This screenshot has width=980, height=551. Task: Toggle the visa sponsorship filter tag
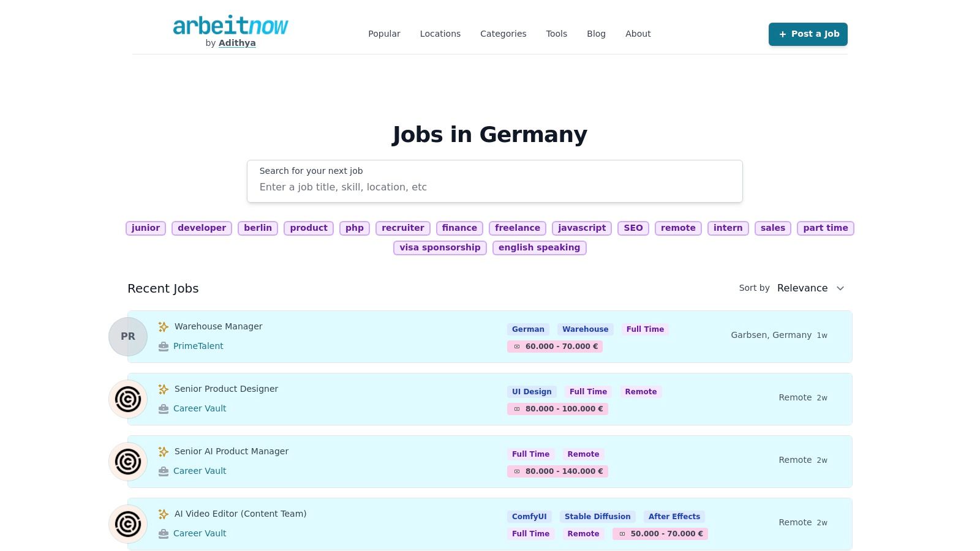440,247
